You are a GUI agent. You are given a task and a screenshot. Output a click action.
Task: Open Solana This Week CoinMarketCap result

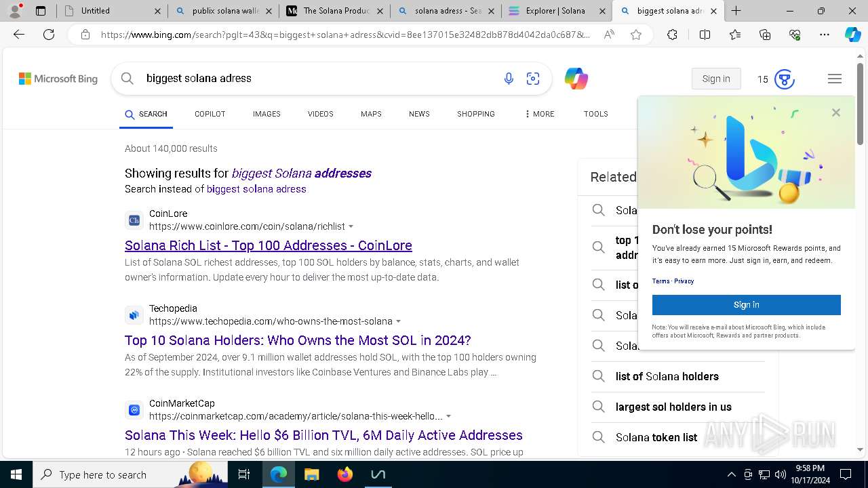click(323, 435)
